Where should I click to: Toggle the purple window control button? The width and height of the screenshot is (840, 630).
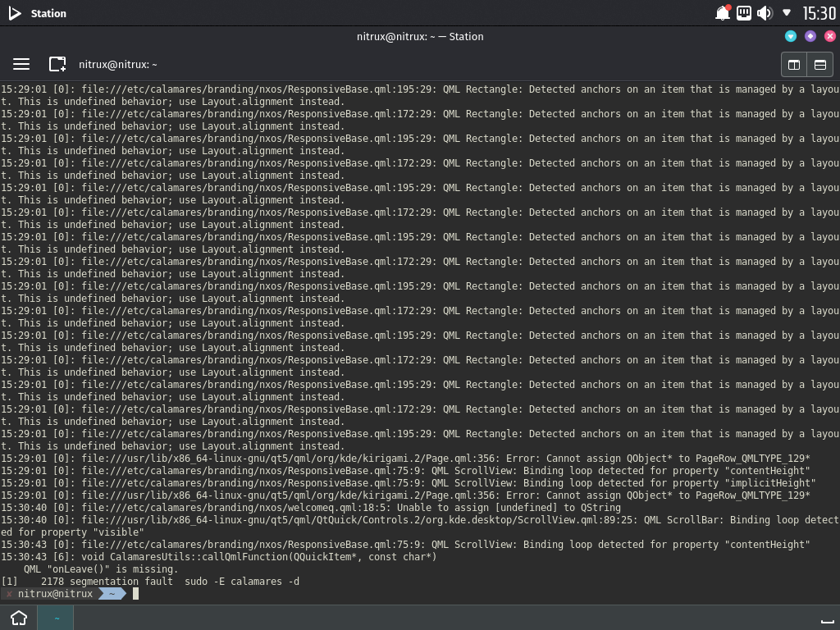tap(810, 36)
